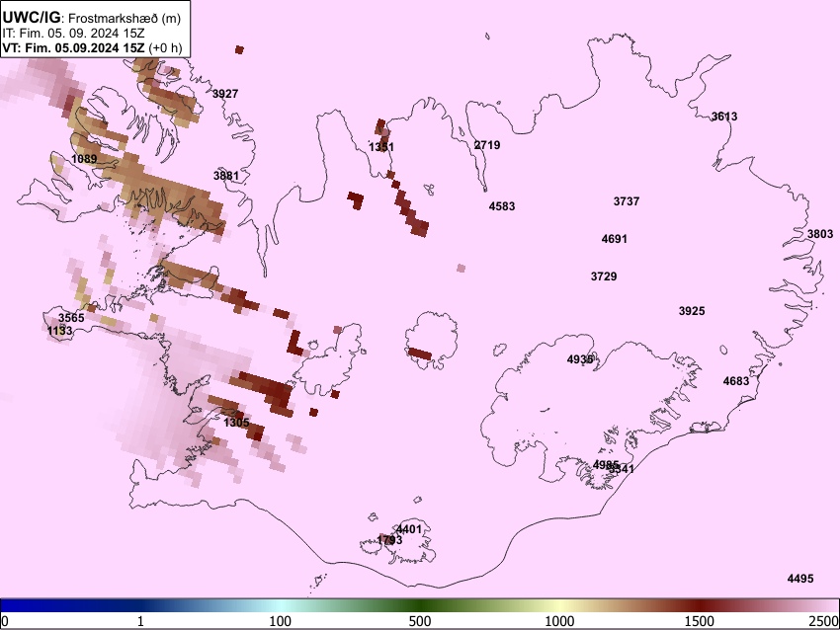Click the 3737 value label

click(x=627, y=201)
